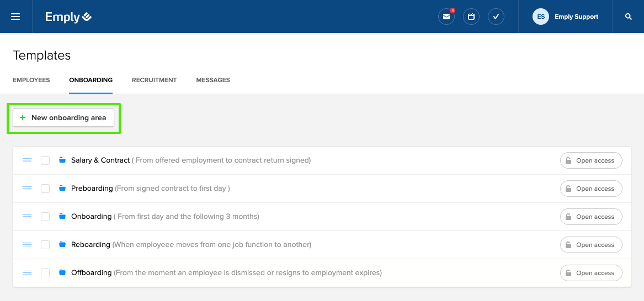Switch to the Recruitment tab
Image resolution: width=644 pixels, height=301 pixels.
coord(154,80)
